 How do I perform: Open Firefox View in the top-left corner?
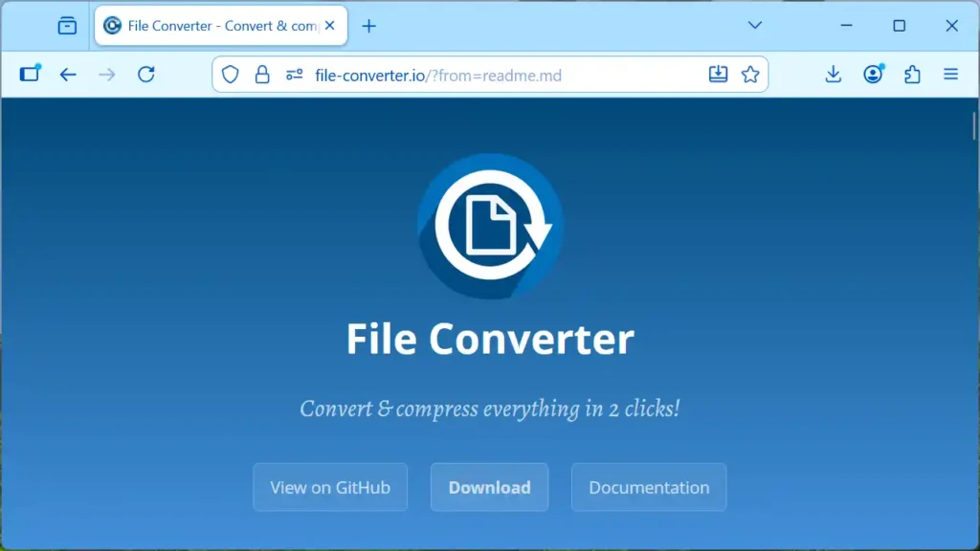click(x=65, y=25)
